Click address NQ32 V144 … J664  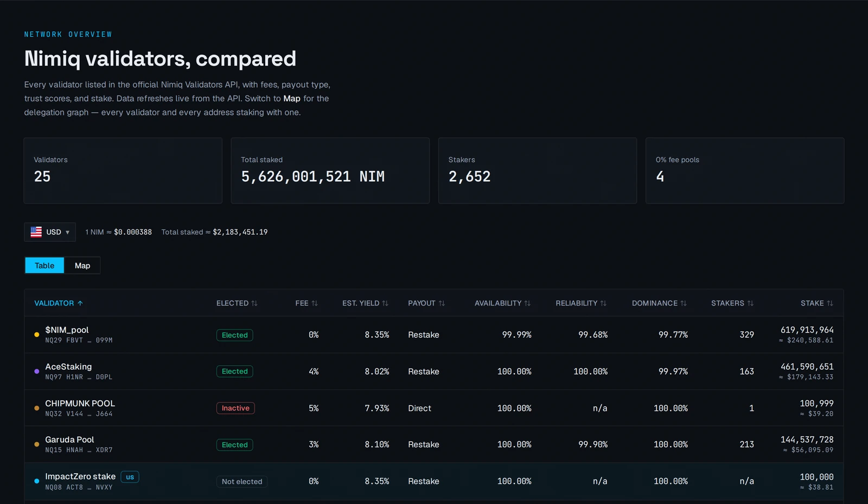tap(79, 414)
